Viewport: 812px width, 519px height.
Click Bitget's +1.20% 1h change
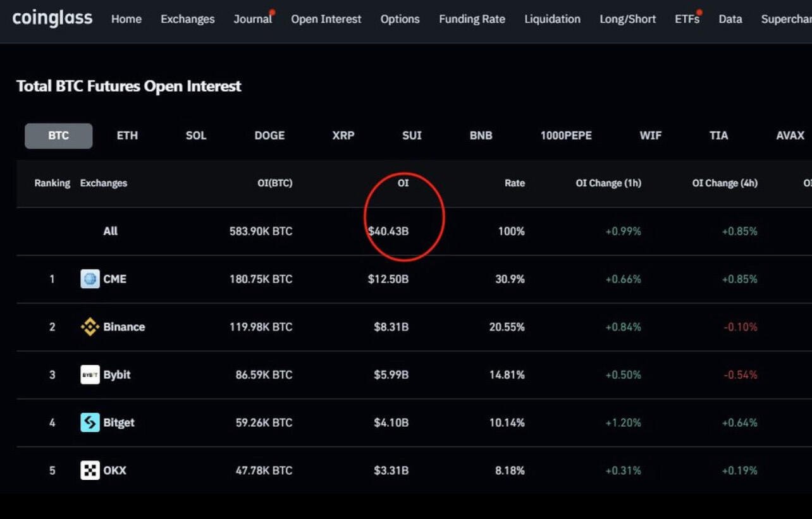click(x=623, y=422)
